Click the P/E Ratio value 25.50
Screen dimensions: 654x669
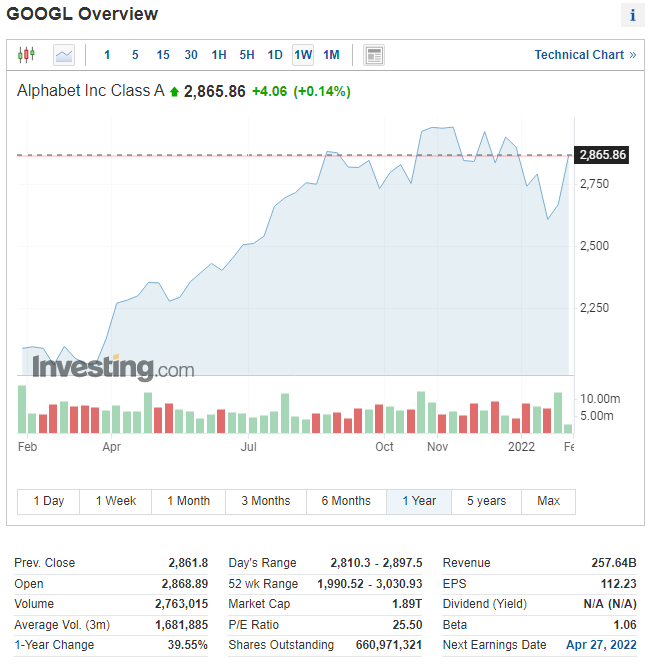(x=407, y=625)
